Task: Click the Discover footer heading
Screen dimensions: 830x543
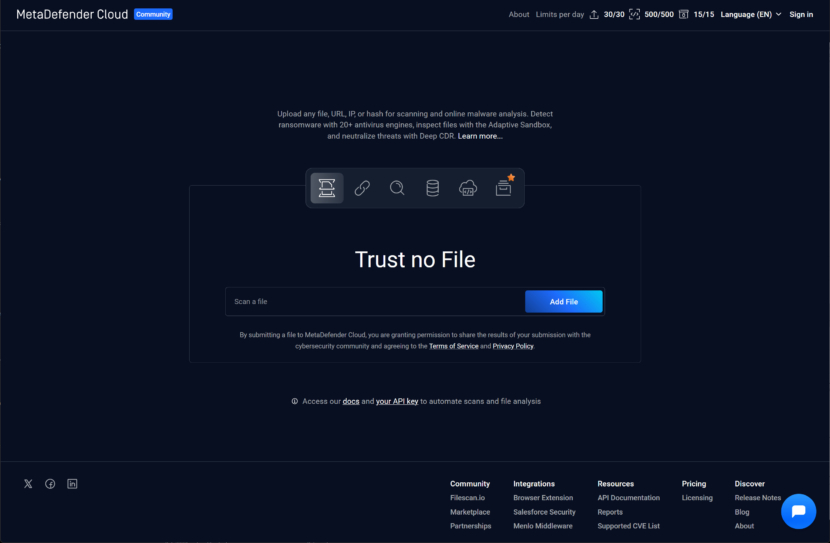Action: (750, 484)
